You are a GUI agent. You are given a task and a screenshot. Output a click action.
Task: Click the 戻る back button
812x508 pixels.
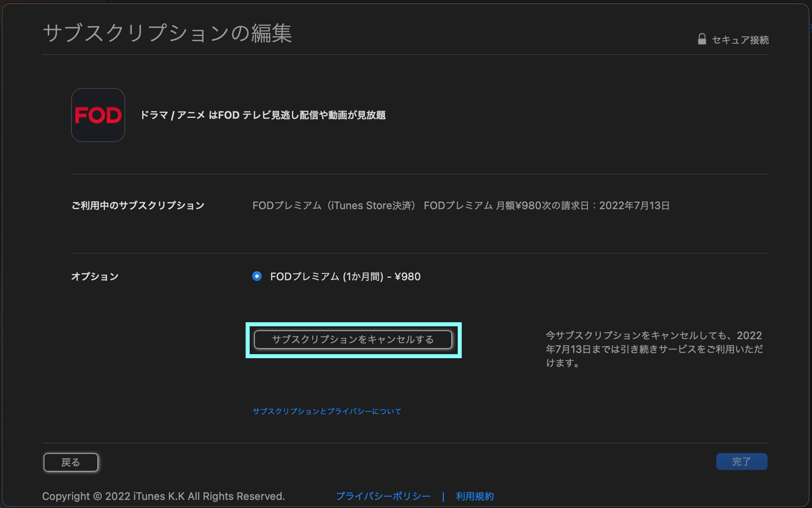click(x=71, y=462)
